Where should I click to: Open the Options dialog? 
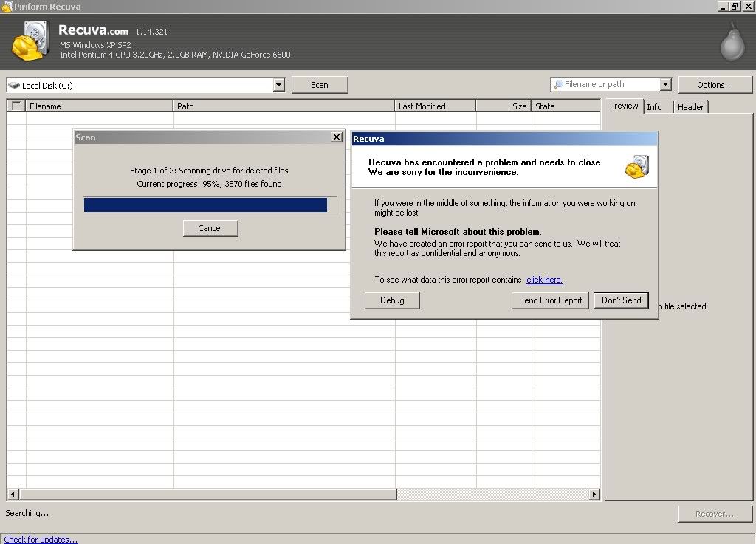(x=715, y=85)
